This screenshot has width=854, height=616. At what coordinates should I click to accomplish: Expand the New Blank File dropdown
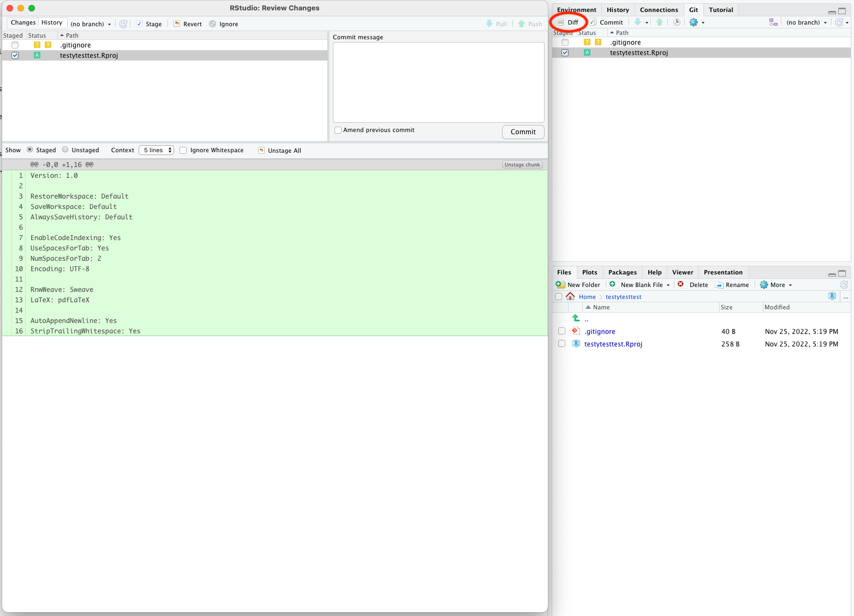(668, 285)
